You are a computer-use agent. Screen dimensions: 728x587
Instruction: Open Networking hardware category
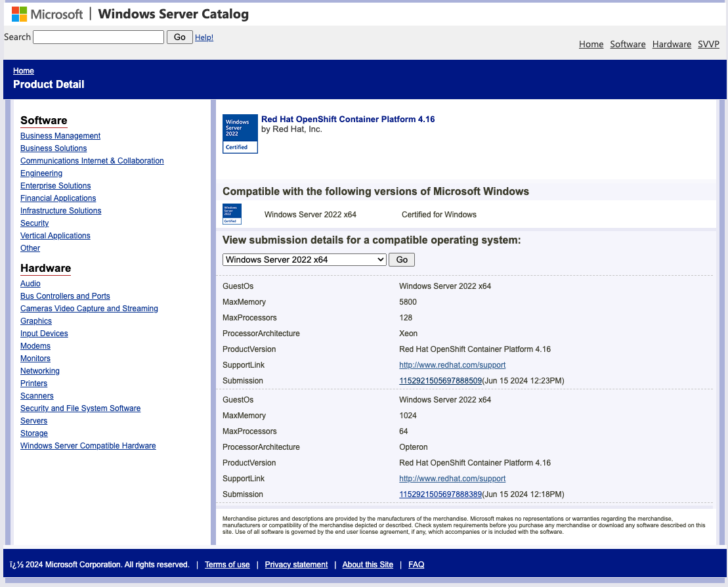click(40, 371)
